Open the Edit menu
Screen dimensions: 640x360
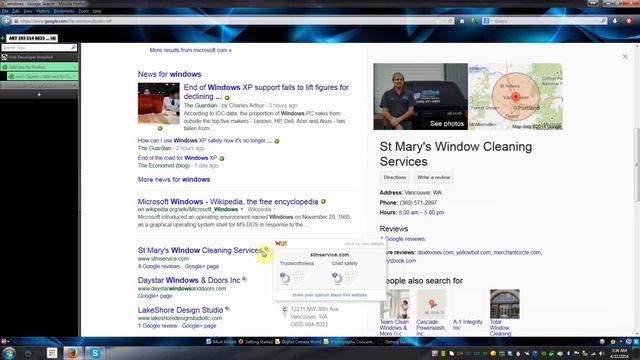16,11
